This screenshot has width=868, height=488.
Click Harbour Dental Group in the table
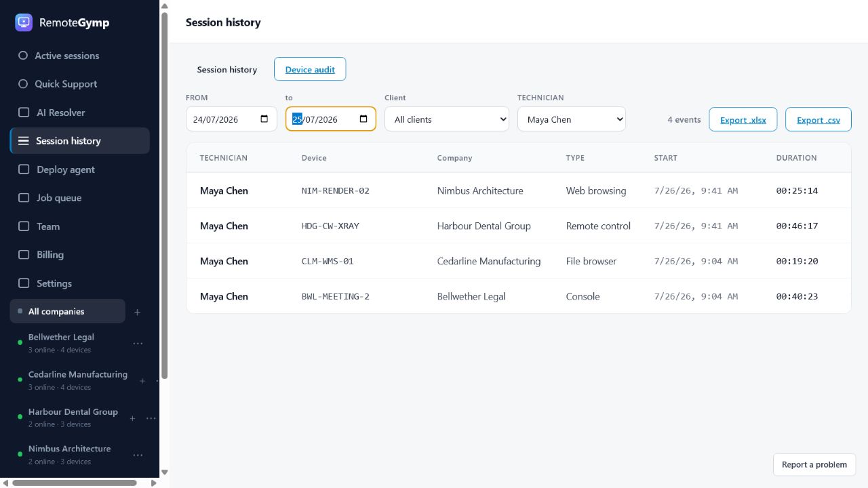point(484,226)
